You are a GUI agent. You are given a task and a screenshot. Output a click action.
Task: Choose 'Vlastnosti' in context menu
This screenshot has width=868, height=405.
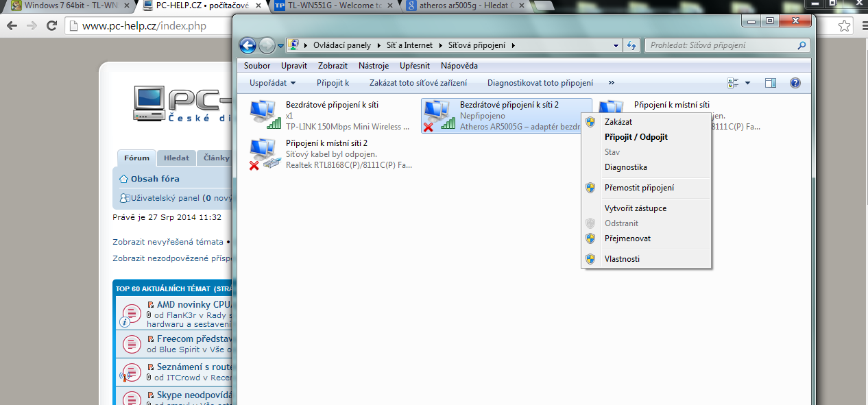click(622, 259)
